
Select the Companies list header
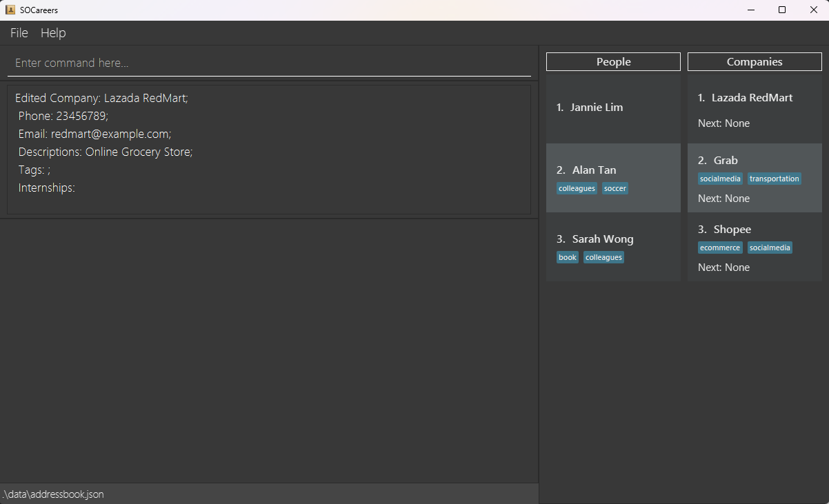coord(755,61)
